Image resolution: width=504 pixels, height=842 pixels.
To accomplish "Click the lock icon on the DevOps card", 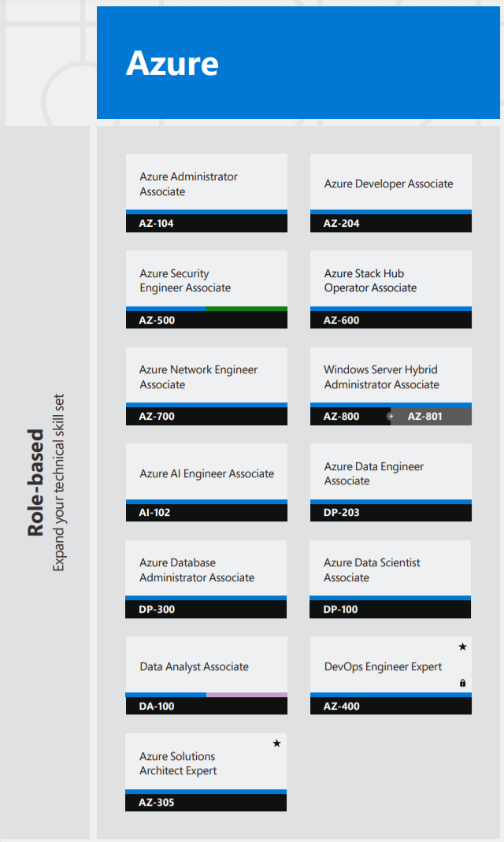I will click(462, 683).
